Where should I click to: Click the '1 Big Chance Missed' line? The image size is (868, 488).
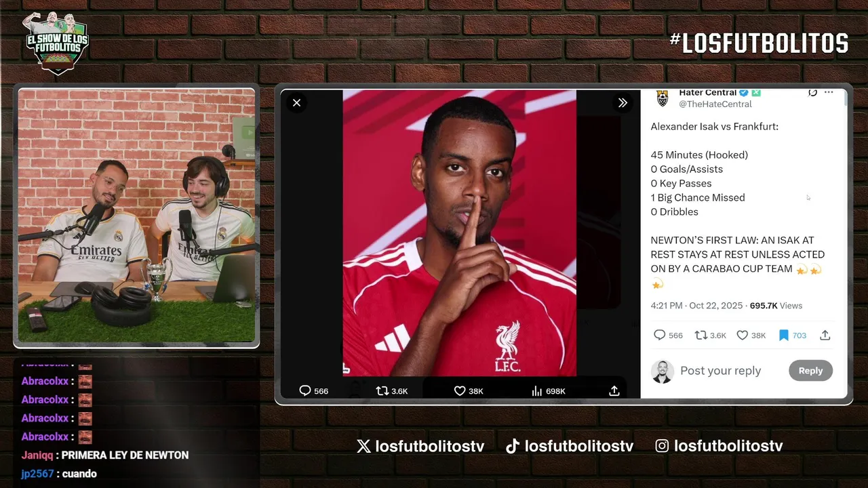698,198
